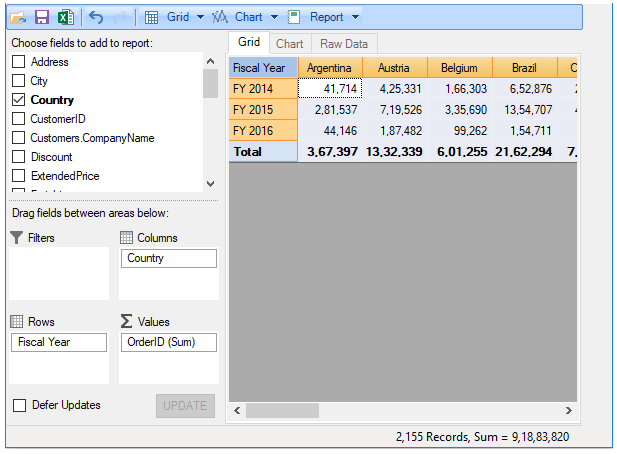Click the Undo arrow icon
Viewport: 617px width, 454px height.
click(x=96, y=17)
